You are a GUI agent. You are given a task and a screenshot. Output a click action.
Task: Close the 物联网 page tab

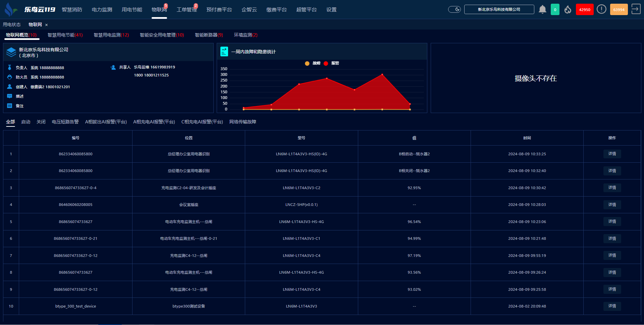tap(47, 25)
